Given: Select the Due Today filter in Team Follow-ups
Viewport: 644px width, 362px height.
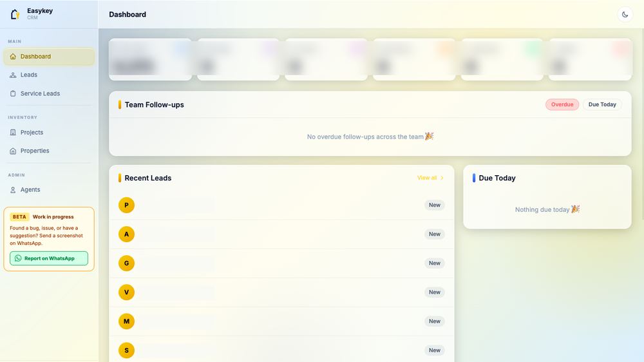Looking at the screenshot, I should coord(602,104).
